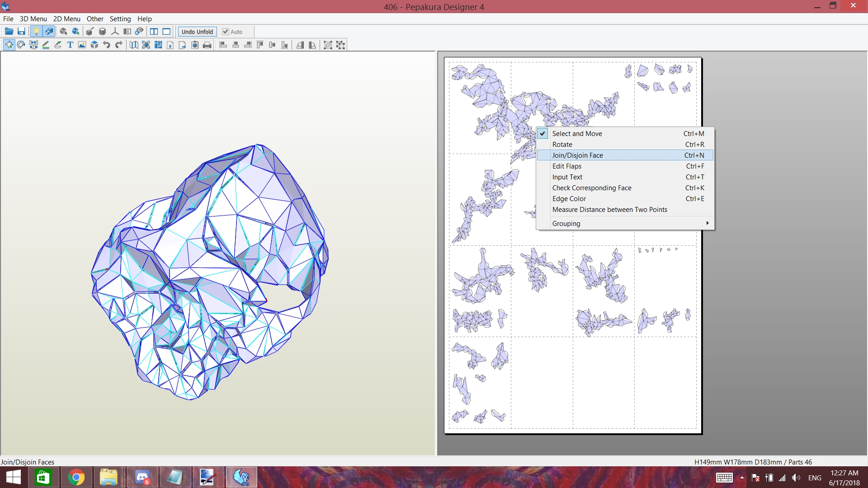The height and width of the screenshot is (488, 868).
Task: Activate the Edge Color eraser-style icon
Action: pos(58,45)
